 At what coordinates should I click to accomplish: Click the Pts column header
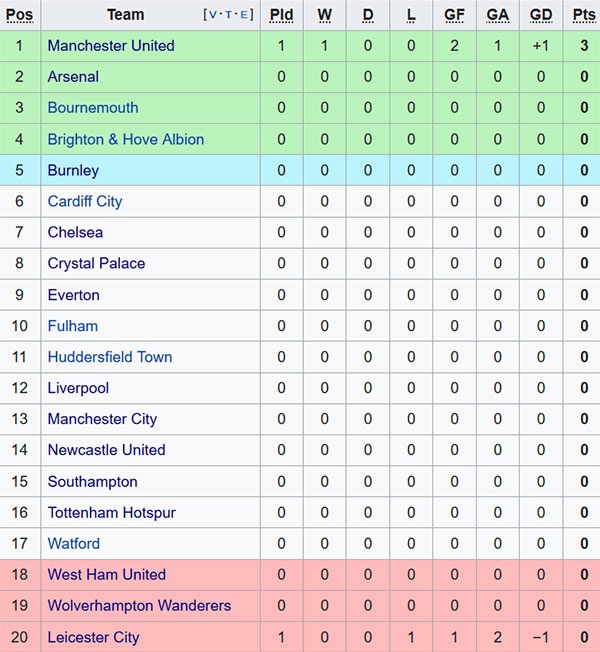[x=584, y=15]
